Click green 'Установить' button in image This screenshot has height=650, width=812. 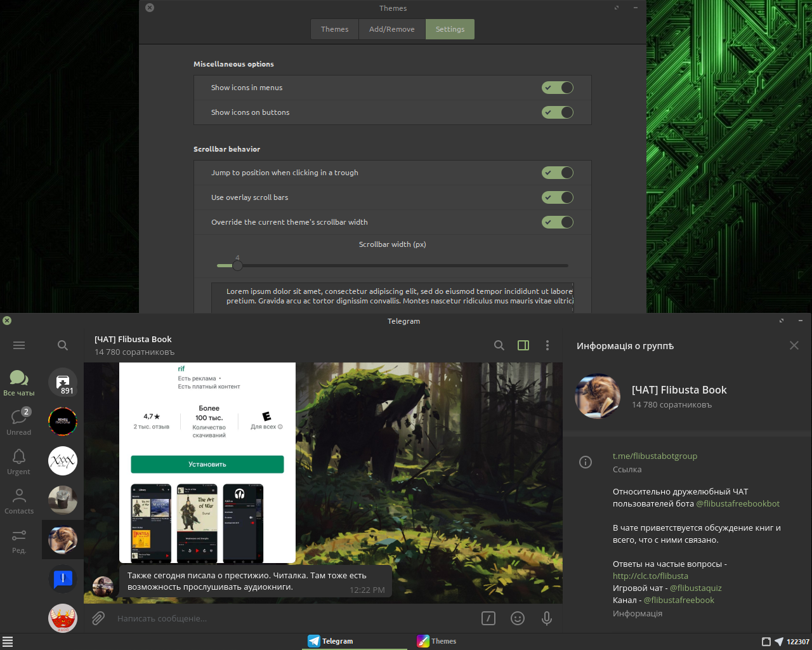(x=207, y=464)
